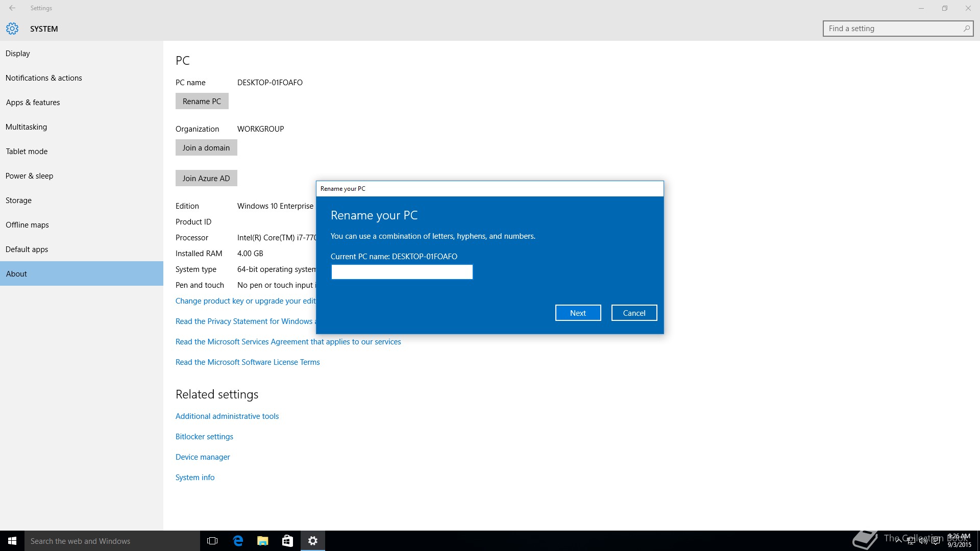980x551 pixels.
Task: Open Bitlocker settings link
Action: [204, 437]
